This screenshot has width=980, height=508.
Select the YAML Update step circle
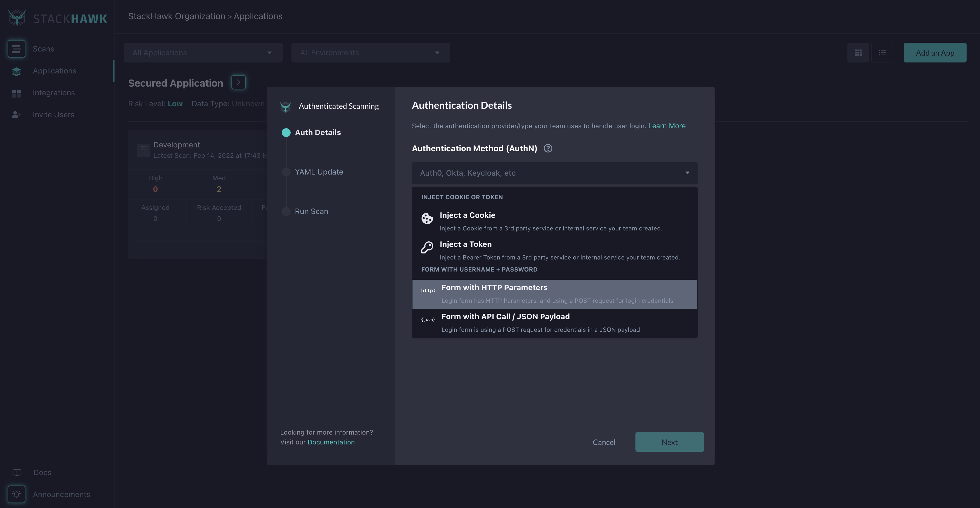pyautogui.click(x=286, y=172)
